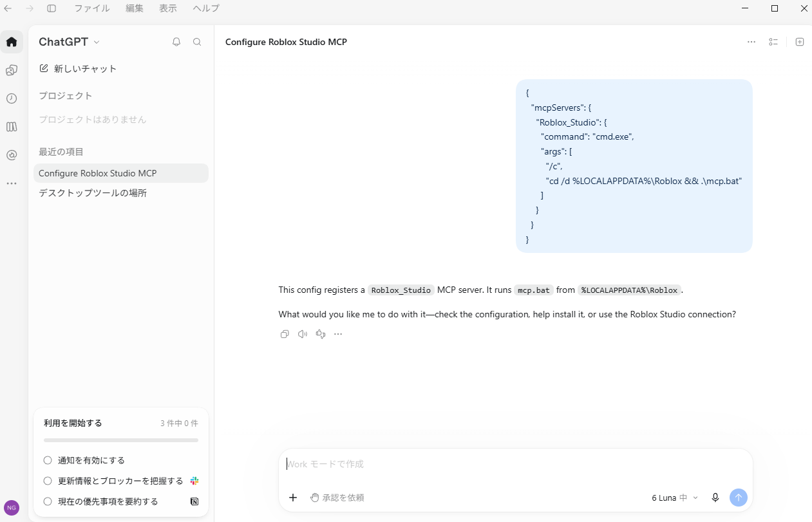Open the second left rail icon under Home
This screenshot has height=522, width=812.
pos(12,70)
